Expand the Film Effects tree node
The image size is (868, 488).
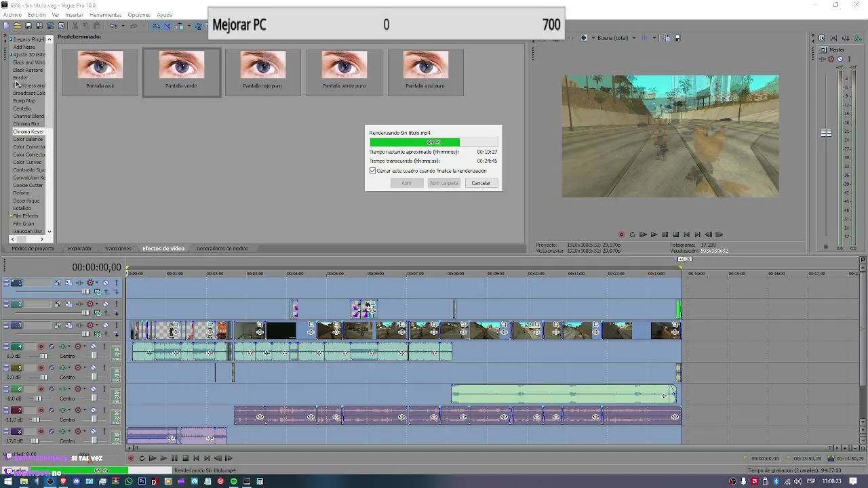(12, 216)
